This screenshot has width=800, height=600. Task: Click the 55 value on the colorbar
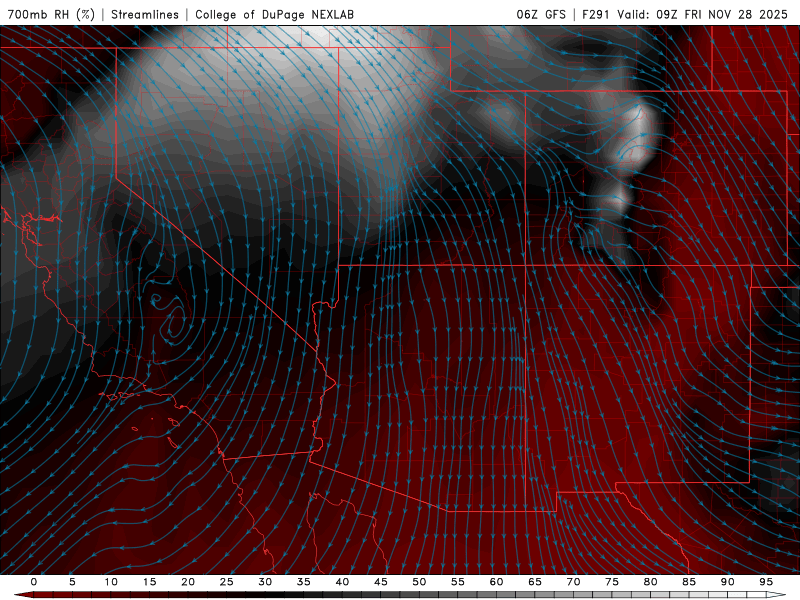[458, 582]
